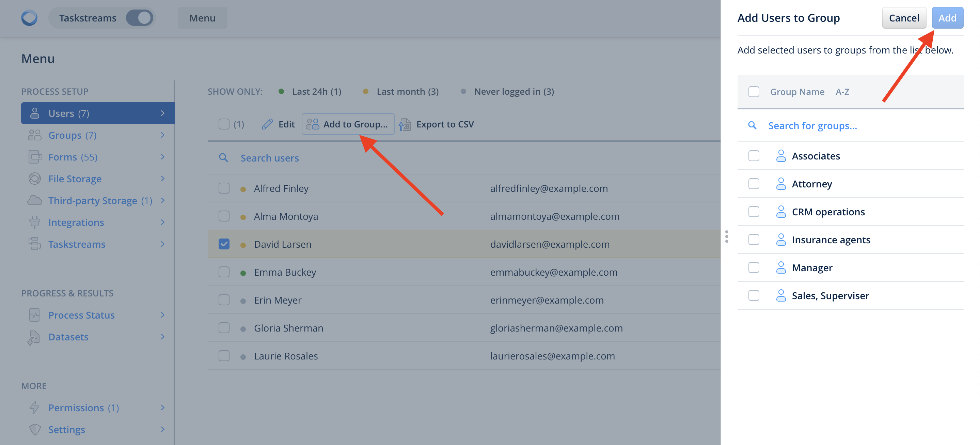Viewport: 980px width, 445px height.
Task: Click the File Storage sidebar icon
Action: (x=35, y=179)
